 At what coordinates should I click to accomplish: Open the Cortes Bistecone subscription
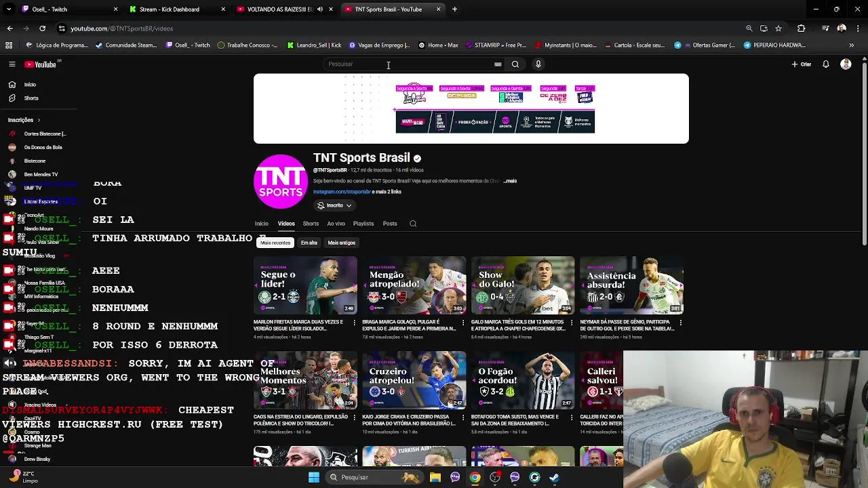coord(37,134)
